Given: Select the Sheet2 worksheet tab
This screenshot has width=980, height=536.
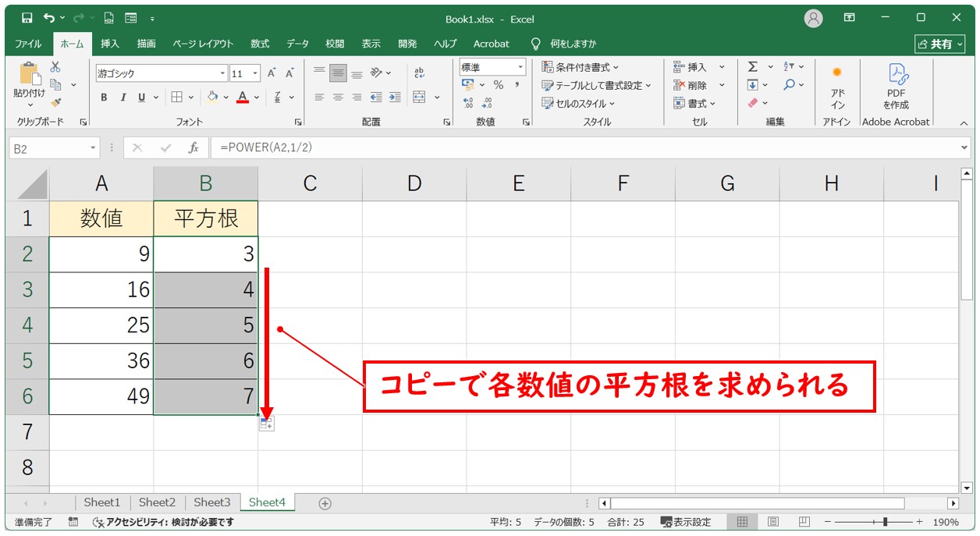Looking at the screenshot, I should (157, 502).
